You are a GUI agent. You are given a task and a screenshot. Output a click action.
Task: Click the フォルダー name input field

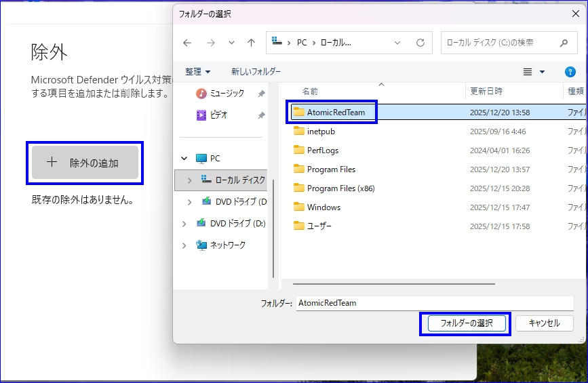434,304
